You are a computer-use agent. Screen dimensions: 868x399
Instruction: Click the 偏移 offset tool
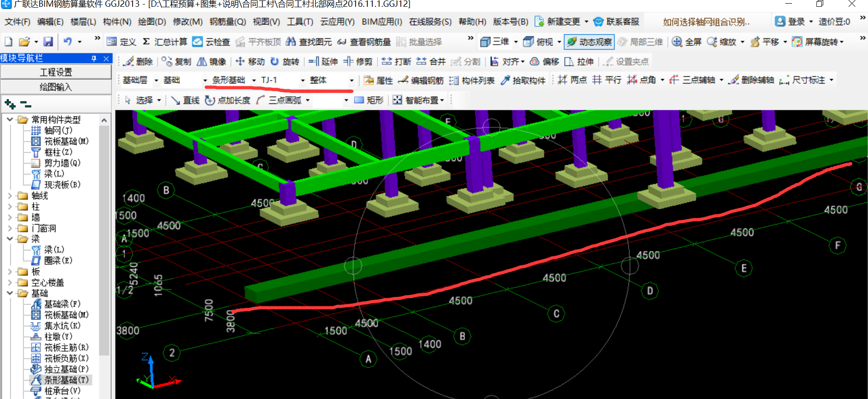544,61
